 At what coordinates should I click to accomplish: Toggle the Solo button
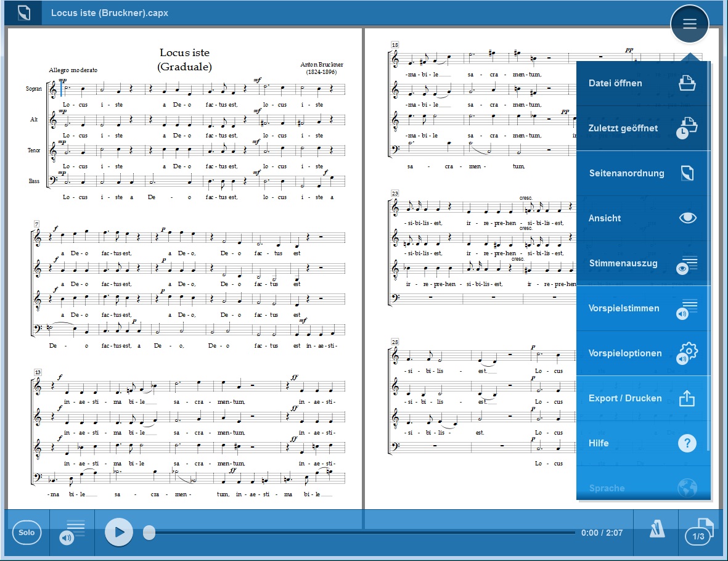(27, 533)
